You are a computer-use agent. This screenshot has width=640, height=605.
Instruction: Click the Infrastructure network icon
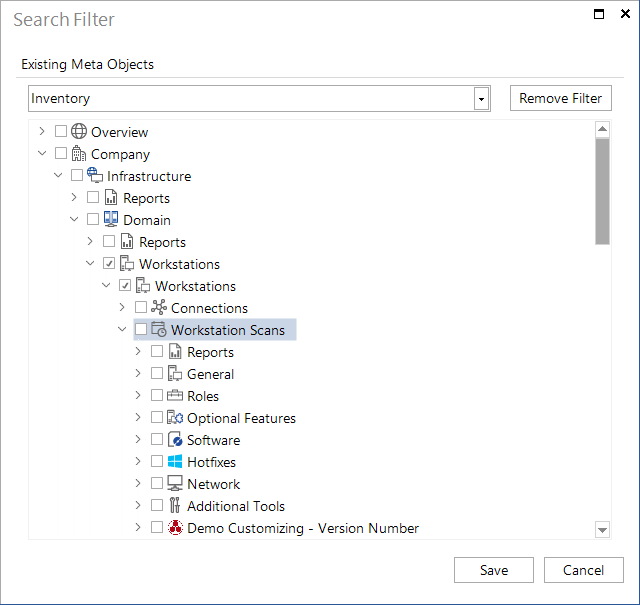pos(95,176)
